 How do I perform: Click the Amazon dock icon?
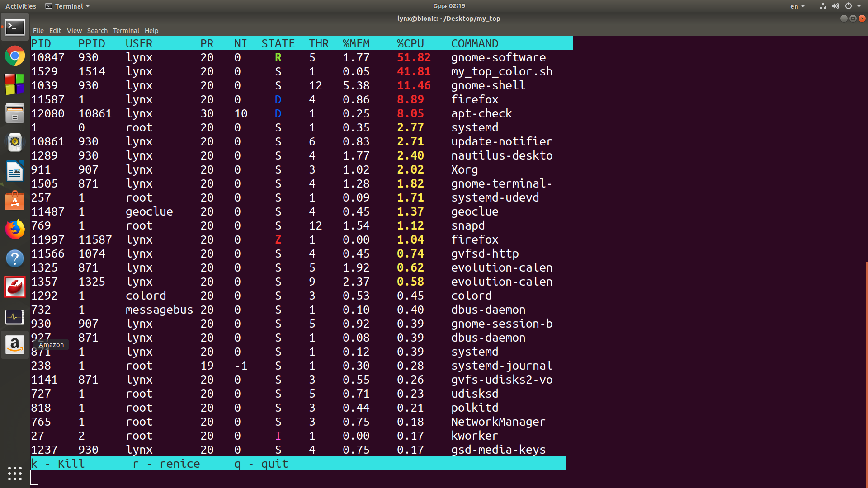pyautogui.click(x=15, y=345)
